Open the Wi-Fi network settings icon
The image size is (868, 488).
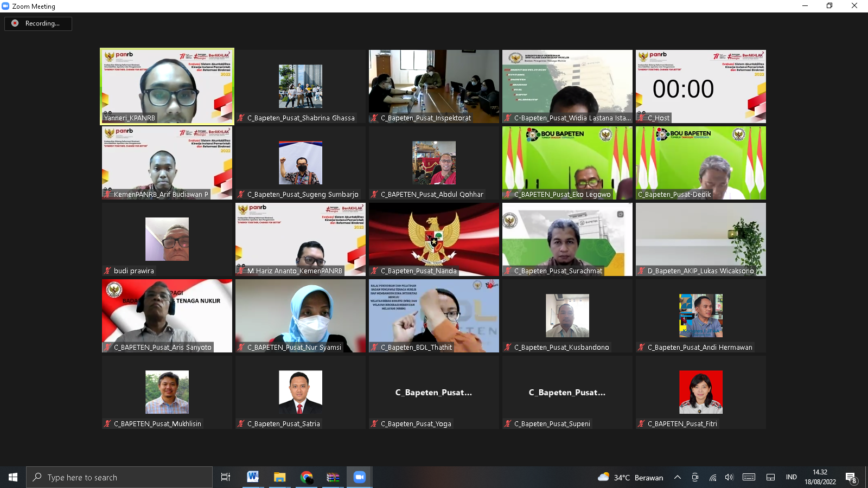pos(712,477)
